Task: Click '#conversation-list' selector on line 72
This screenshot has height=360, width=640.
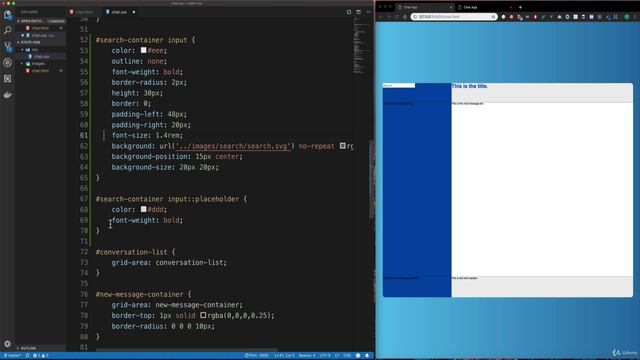Action: 131,252
